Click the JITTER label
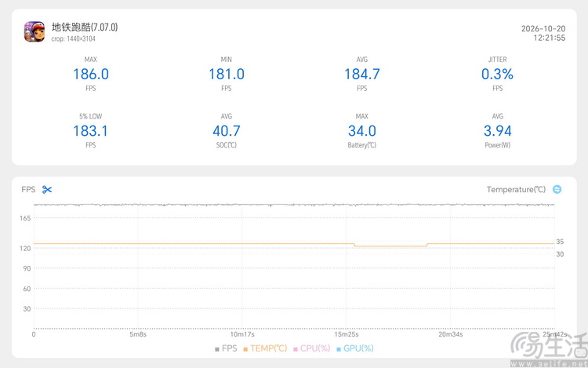This screenshot has height=368, width=588. click(x=497, y=60)
